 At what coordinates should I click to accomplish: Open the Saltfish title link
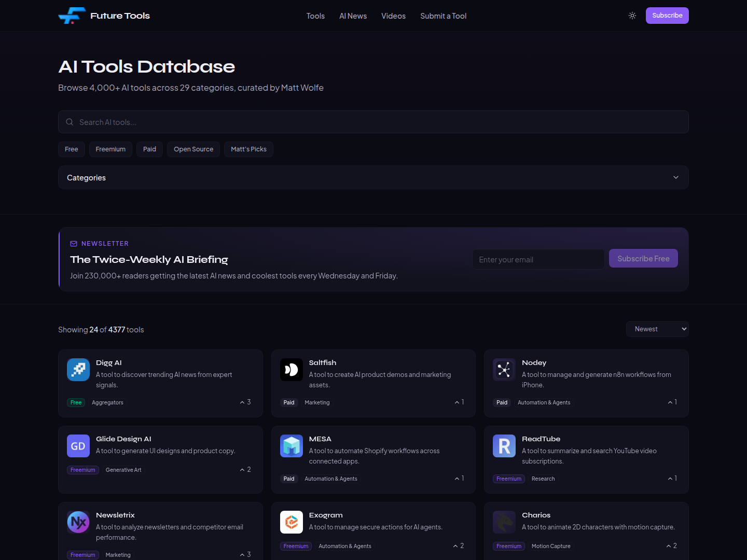click(323, 362)
